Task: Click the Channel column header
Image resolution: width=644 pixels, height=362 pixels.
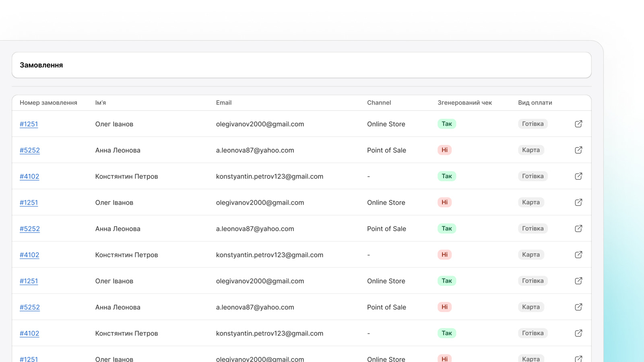Action: pyautogui.click(x=379, y=103)
